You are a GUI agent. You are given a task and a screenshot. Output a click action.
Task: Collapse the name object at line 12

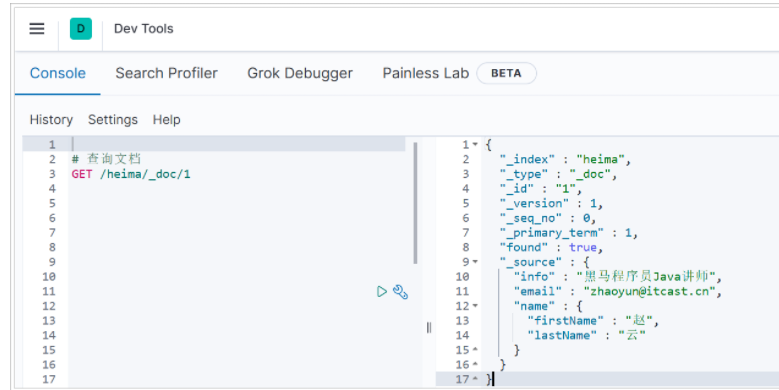pyautogui.click(x=475, y=306)
